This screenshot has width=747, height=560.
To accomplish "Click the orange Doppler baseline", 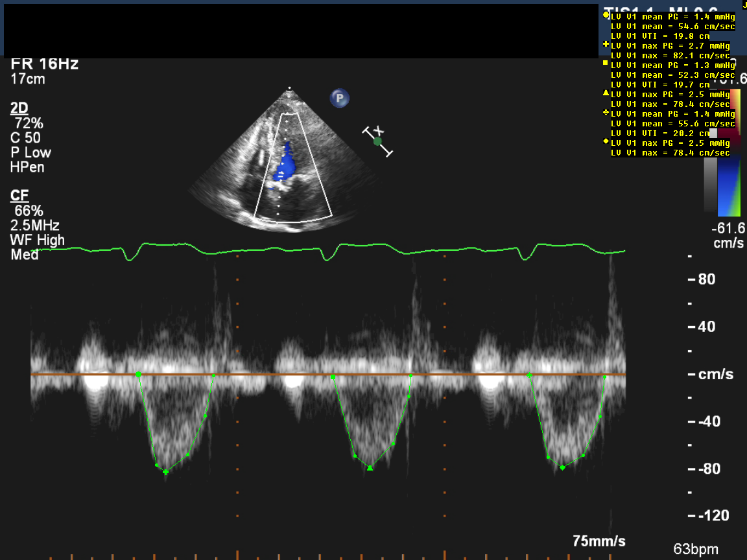I will pyautogui.click(x=454, y=375).
